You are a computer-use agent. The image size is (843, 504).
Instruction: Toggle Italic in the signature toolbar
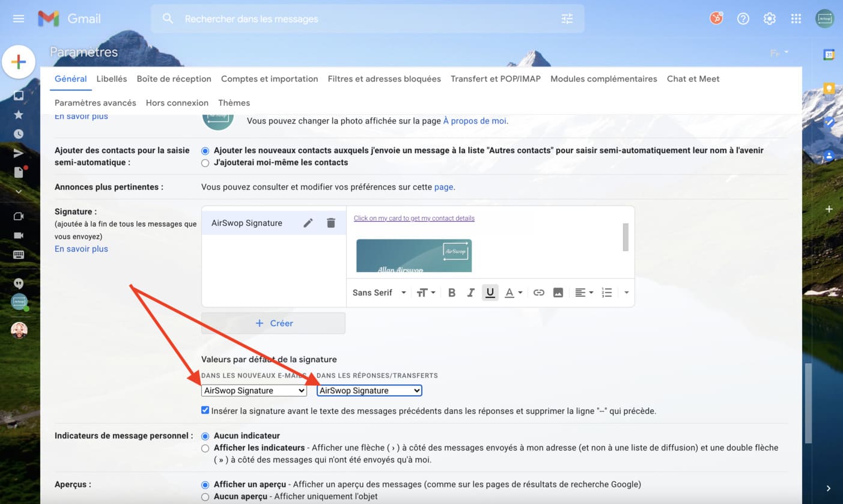tap(471, 293)
